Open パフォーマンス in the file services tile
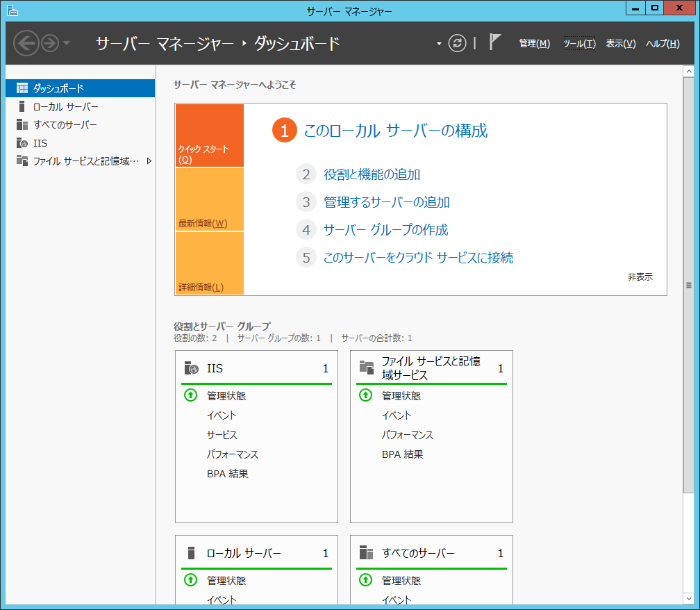Viewport: 700px width, 610px height. click(x=408, y=435)
